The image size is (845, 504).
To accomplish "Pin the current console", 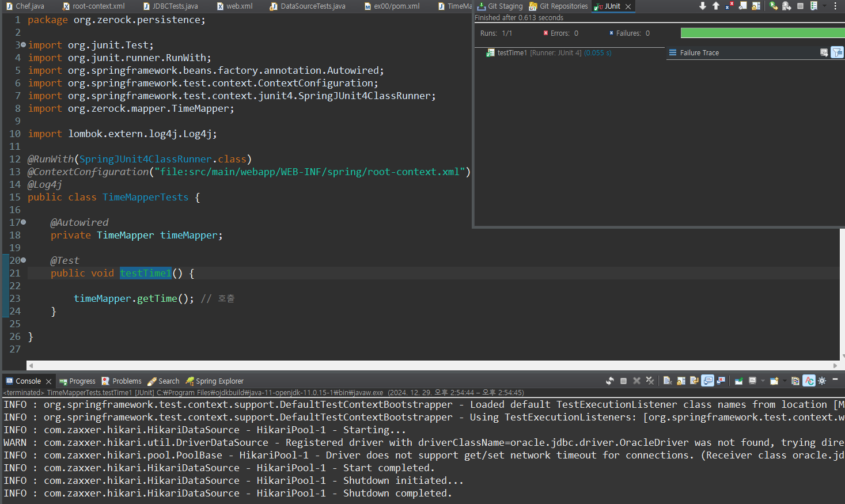I will 739,381.
